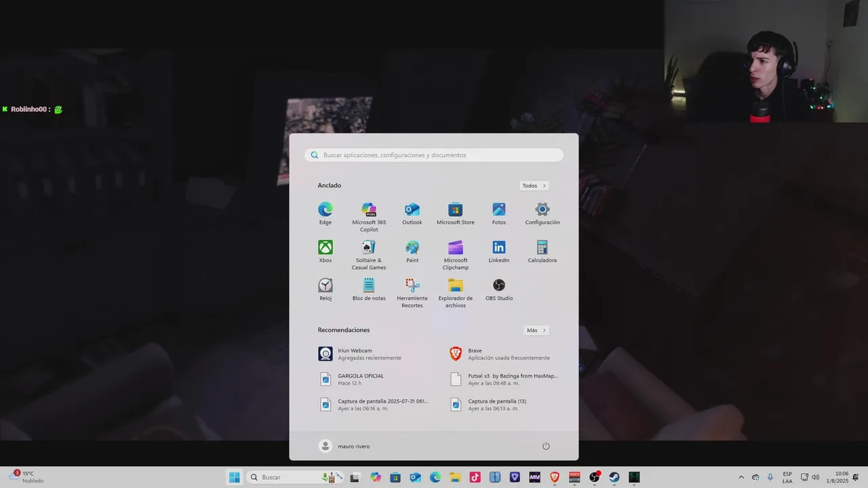This screenshot has width=868, height=488.
Task: Open the LinkedIn pinned app
Action: coord(499,251)
